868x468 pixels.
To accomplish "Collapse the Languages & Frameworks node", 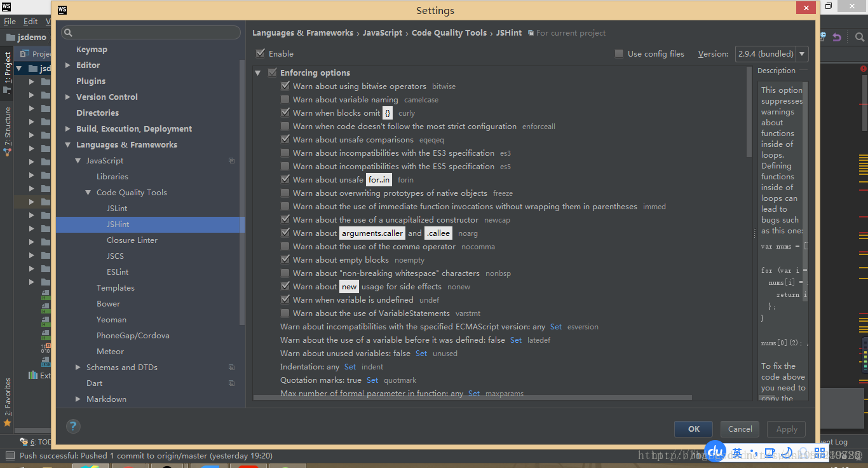I will (x=68, y=145).
